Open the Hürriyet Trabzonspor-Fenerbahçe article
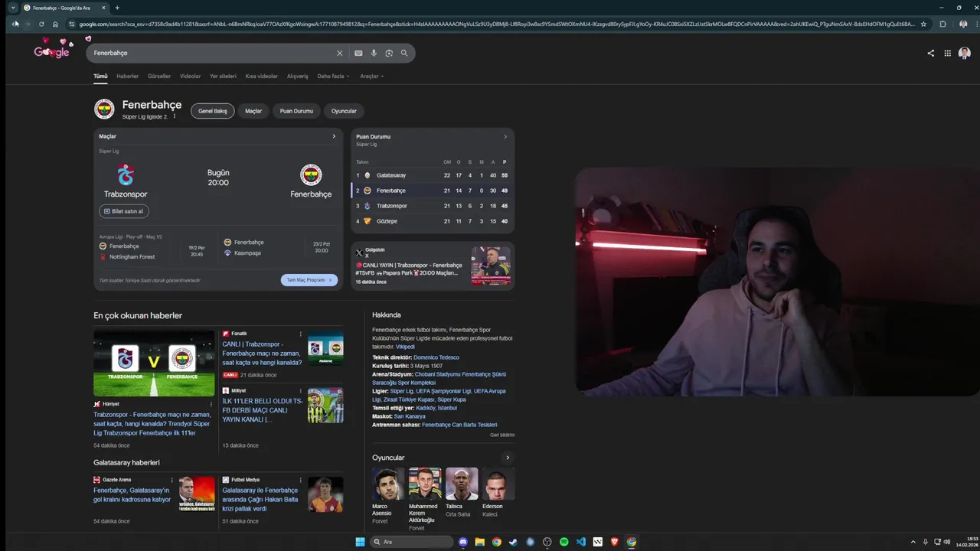The width and height of the screenshot is (980, 551). [x=153, y=424]
